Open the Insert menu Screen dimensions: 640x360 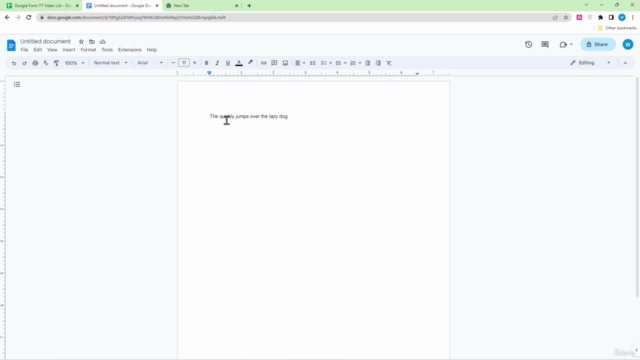[x=69, y=50]
